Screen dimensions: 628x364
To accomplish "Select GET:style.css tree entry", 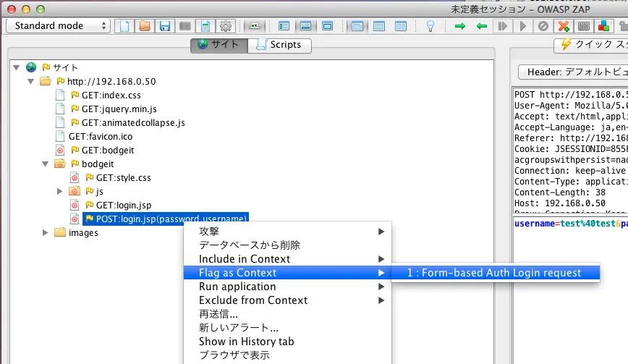I will tap(123, 178).
